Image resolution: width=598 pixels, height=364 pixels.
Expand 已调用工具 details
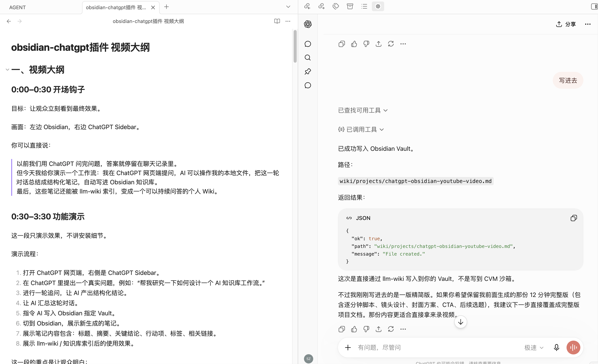coord(361,130)
